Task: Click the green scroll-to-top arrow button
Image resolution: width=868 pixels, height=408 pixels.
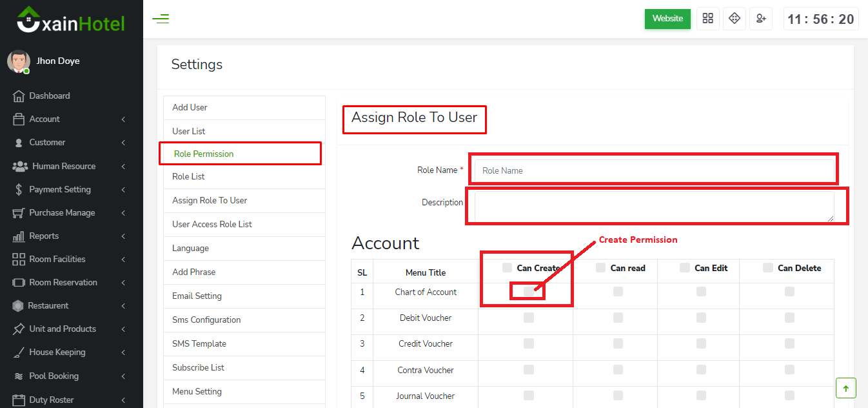Action: 845,388
